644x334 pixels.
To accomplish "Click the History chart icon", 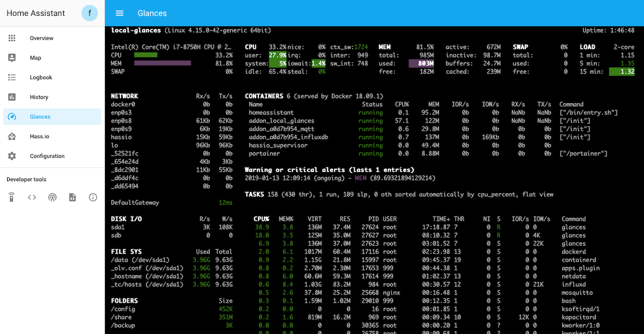I will [x=12, y=97].
